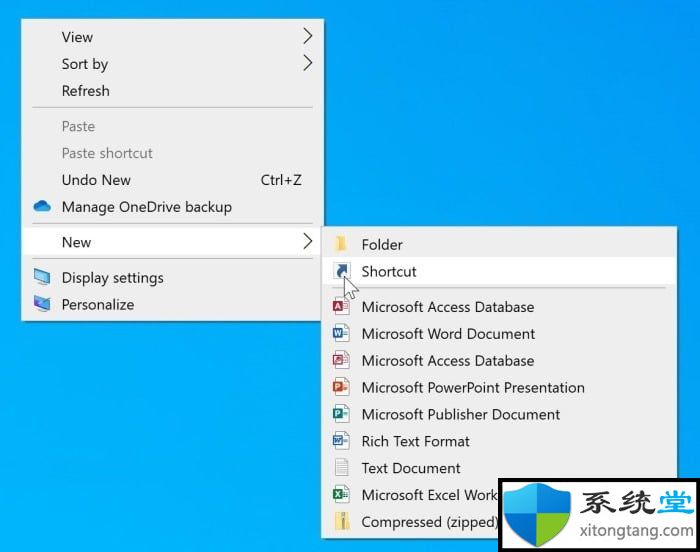700x552 pixels.
Task: Click the Ctrl+Z shortcut hint
Action: coord(281,180)
